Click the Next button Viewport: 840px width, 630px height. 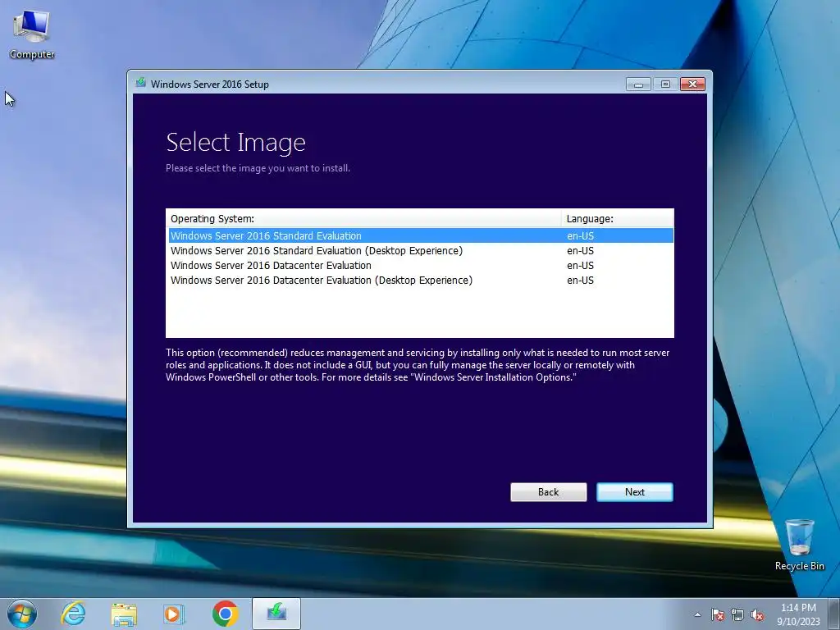[635, 492]
